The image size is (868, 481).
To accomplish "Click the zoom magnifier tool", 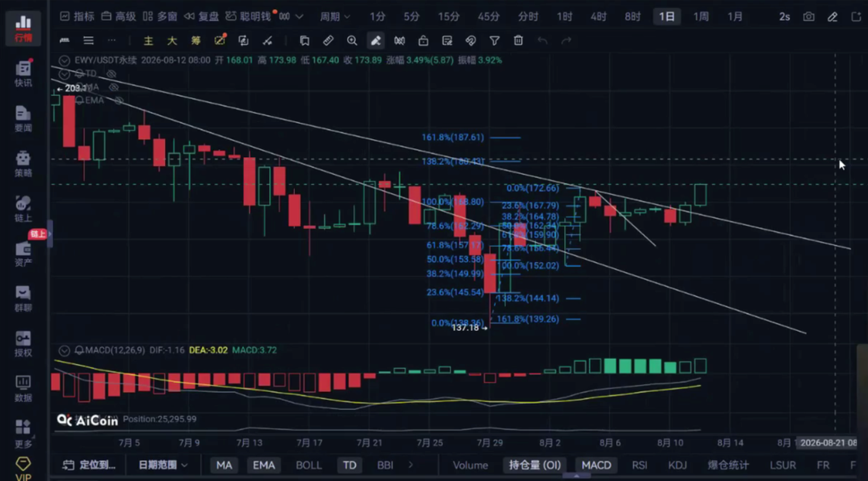I will [352, 40].
